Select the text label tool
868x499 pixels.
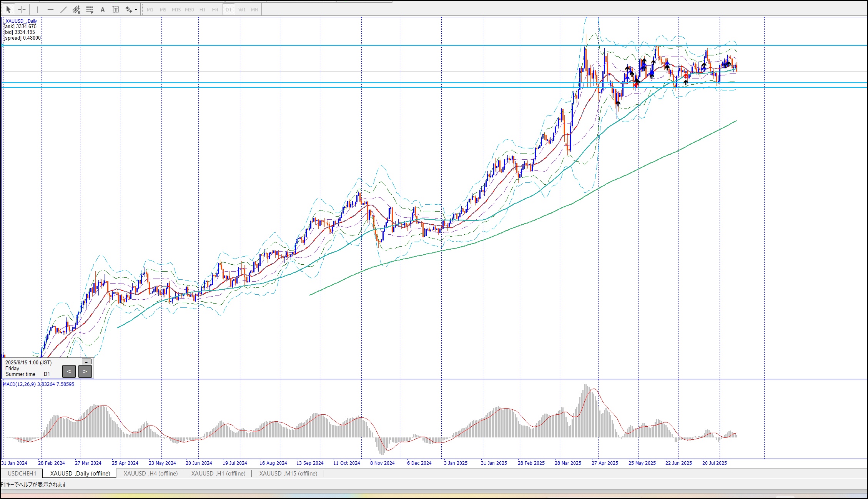point(115,9)
